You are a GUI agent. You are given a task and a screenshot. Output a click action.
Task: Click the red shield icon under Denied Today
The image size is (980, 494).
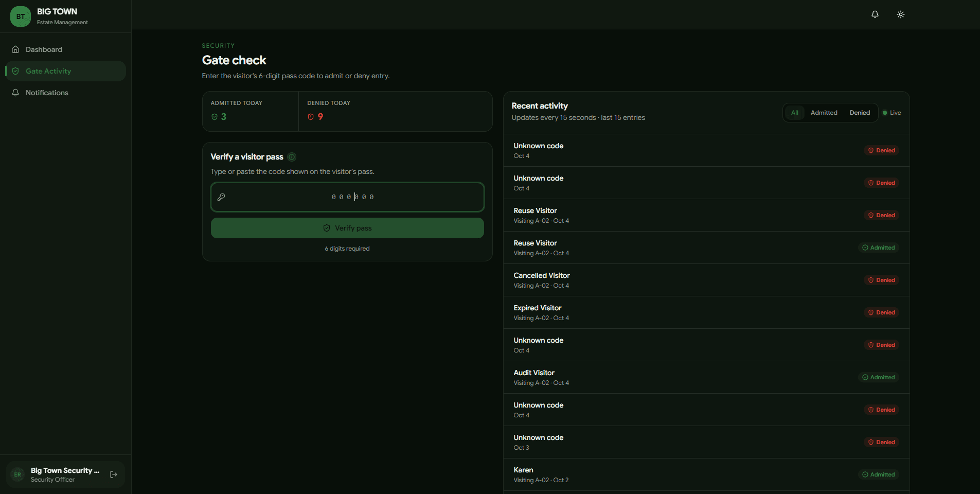coord(311,117)
